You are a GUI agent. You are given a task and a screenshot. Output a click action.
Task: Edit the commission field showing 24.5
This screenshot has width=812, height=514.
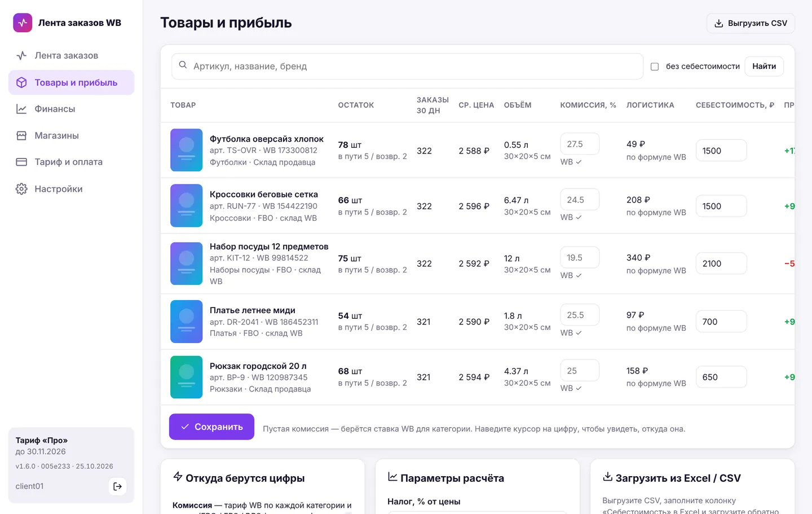(580, 200)
